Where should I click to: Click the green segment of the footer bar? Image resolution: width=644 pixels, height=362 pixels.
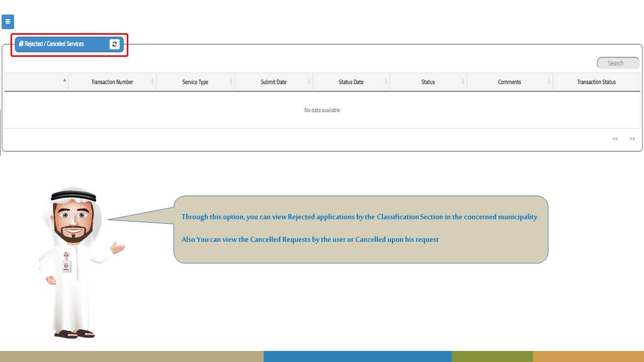492,356
